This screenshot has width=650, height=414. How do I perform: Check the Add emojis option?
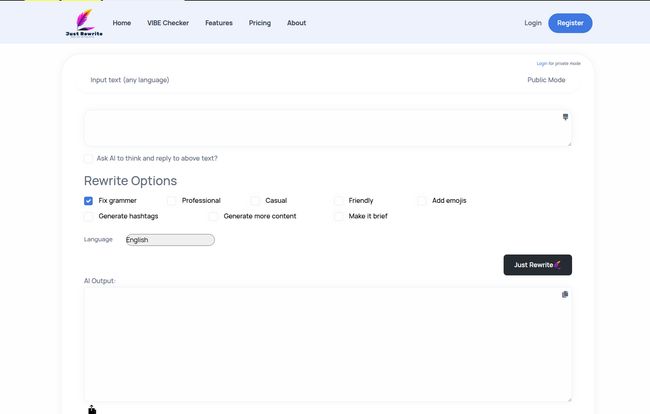pyautogui.click(x=422, y=200)
